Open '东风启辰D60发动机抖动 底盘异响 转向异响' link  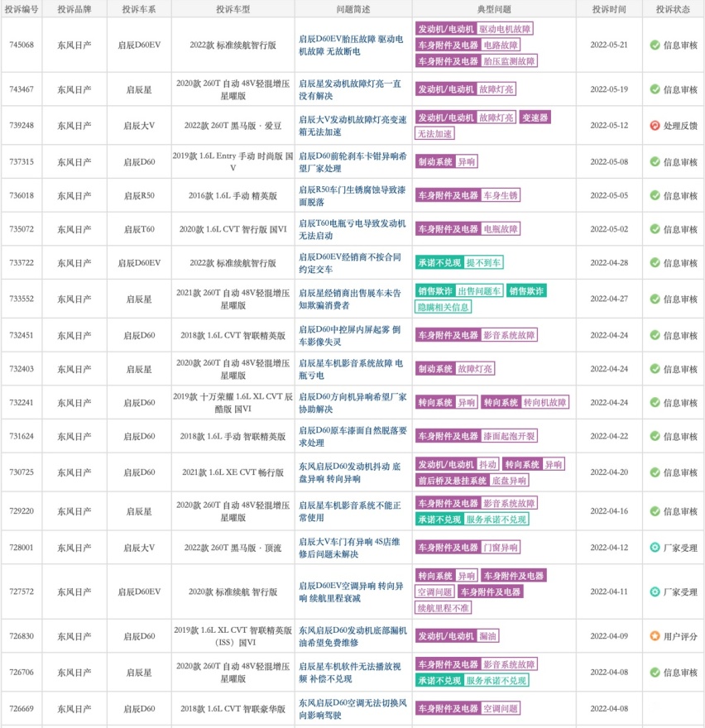pos(350,472)
